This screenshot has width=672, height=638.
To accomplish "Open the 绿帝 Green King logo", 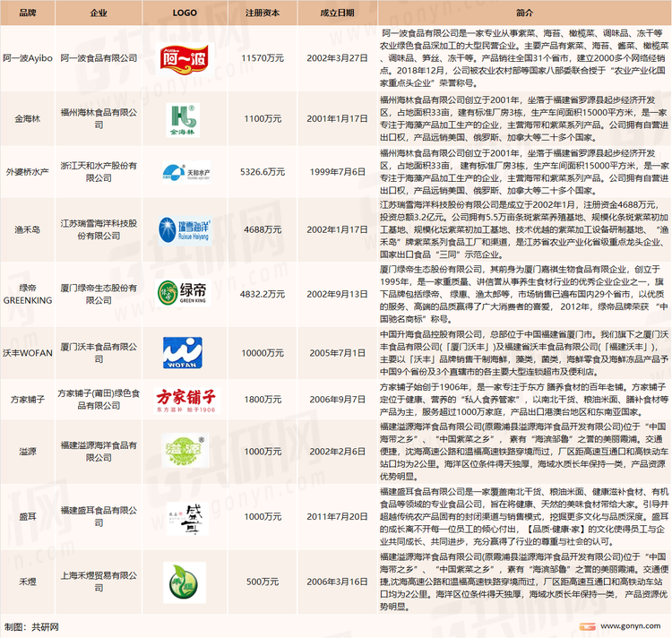I will coord(187,291).
